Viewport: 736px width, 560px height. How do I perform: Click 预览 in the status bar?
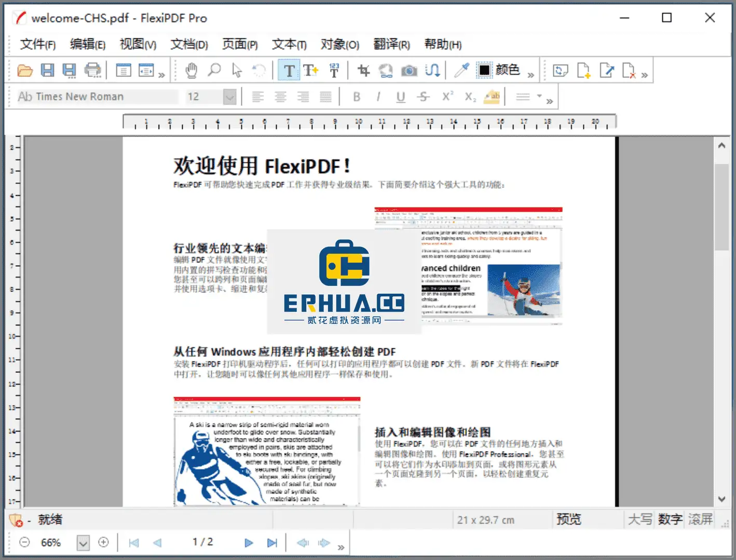(568, 519)
